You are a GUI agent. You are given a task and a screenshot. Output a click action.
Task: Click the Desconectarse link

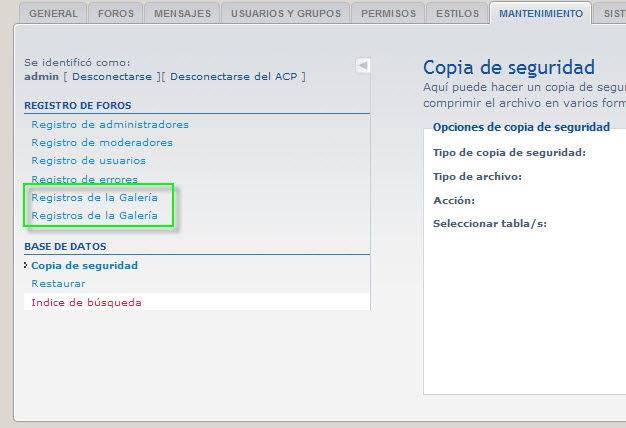112,76
